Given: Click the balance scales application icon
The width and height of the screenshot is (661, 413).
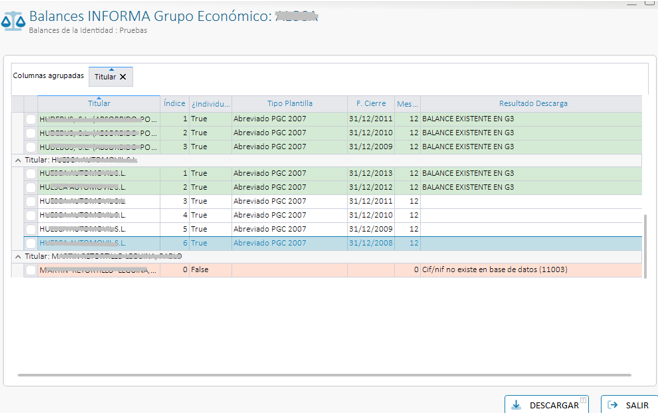Looking at the screenshot, I should (13, 21).
